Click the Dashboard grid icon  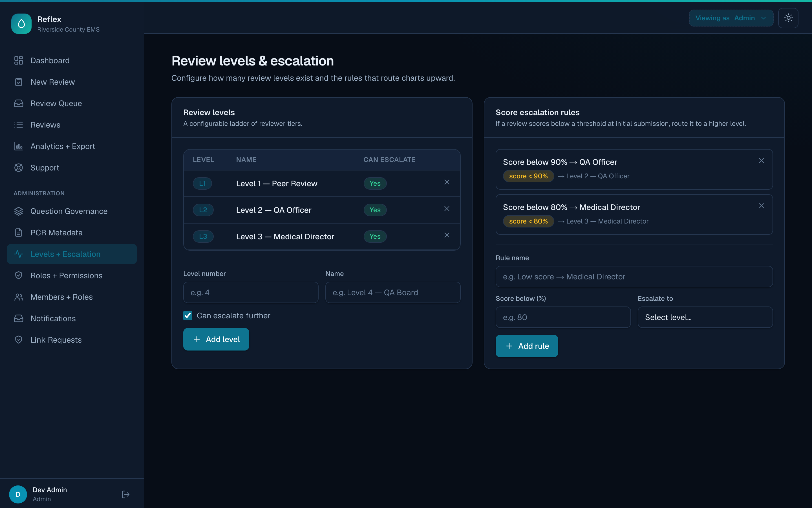(18, 60)
